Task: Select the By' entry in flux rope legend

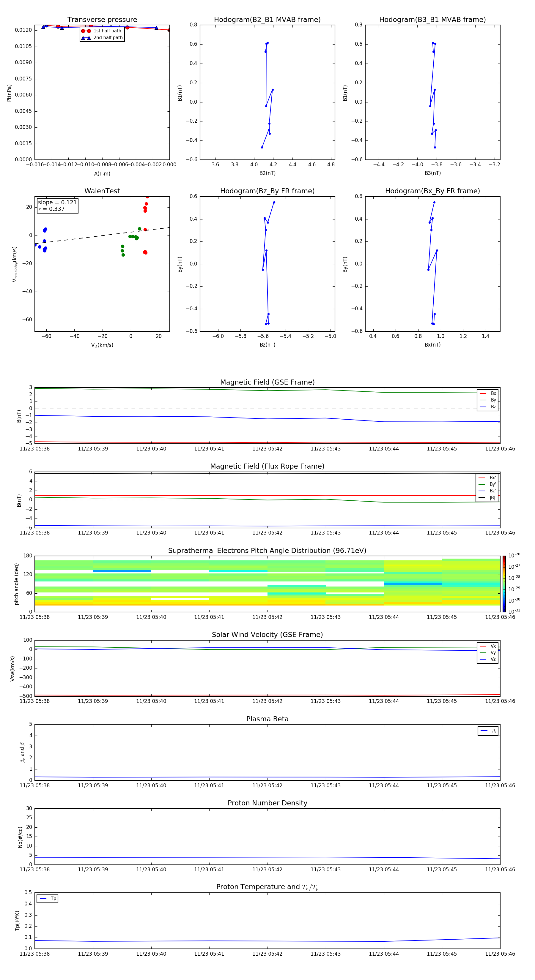Action: tap(487, 484)
